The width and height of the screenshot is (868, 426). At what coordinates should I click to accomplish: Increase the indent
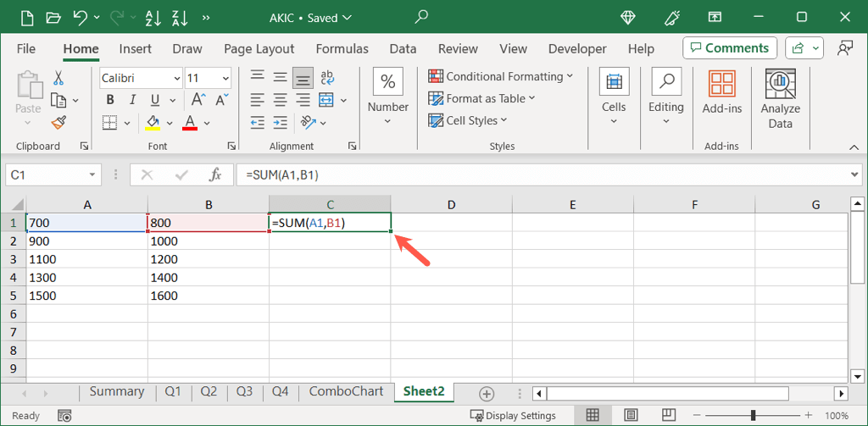click(x=281, y=122)
